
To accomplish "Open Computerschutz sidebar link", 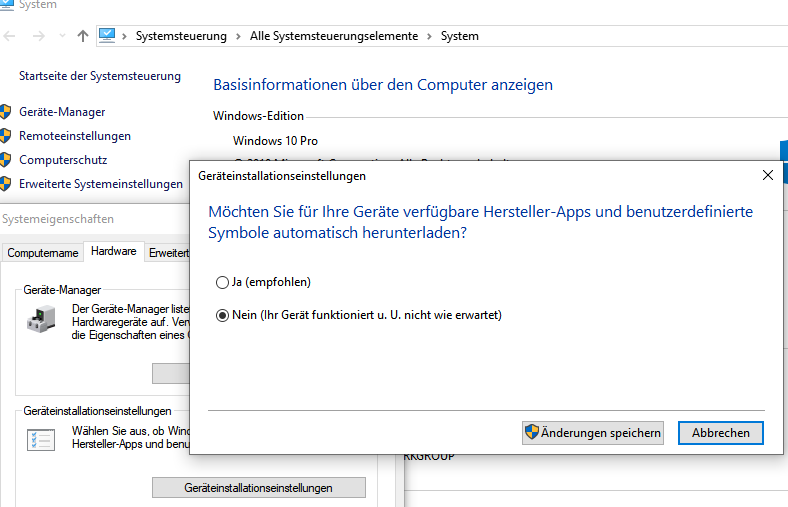I will [x=63, y=160].
